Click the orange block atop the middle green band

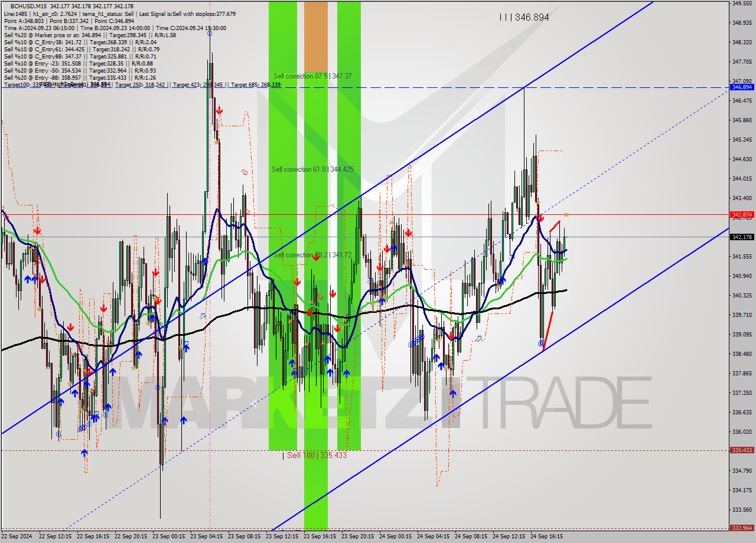315,37
